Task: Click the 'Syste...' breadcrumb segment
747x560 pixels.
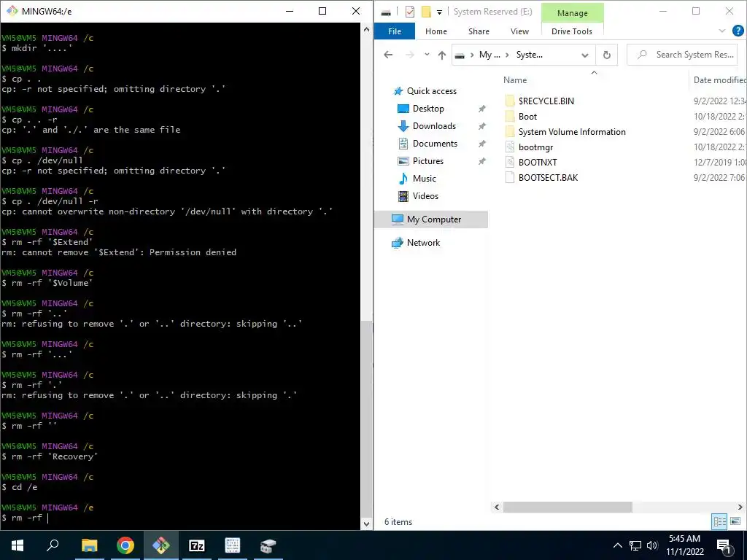Action: pyautogui.click(x=530, y=55)
